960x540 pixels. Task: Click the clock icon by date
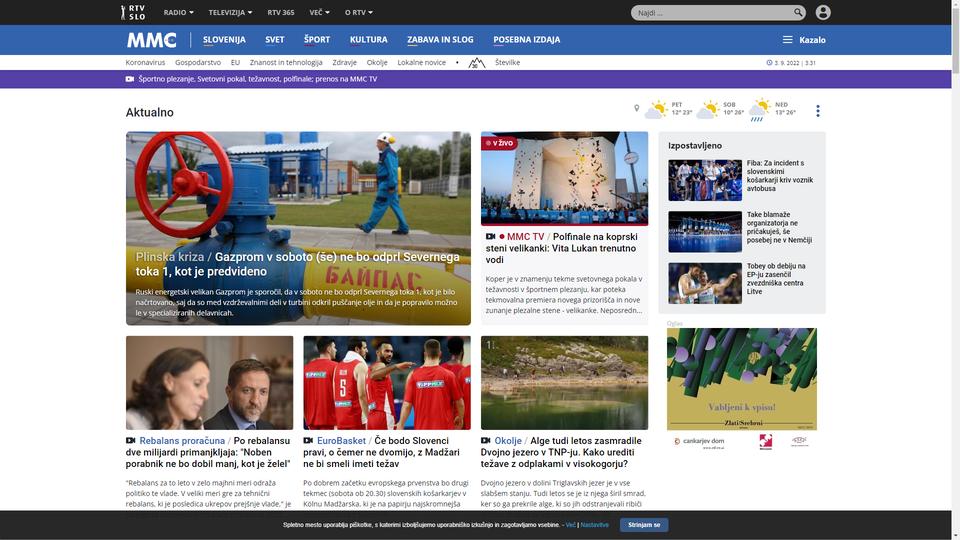tap(769, 62)
